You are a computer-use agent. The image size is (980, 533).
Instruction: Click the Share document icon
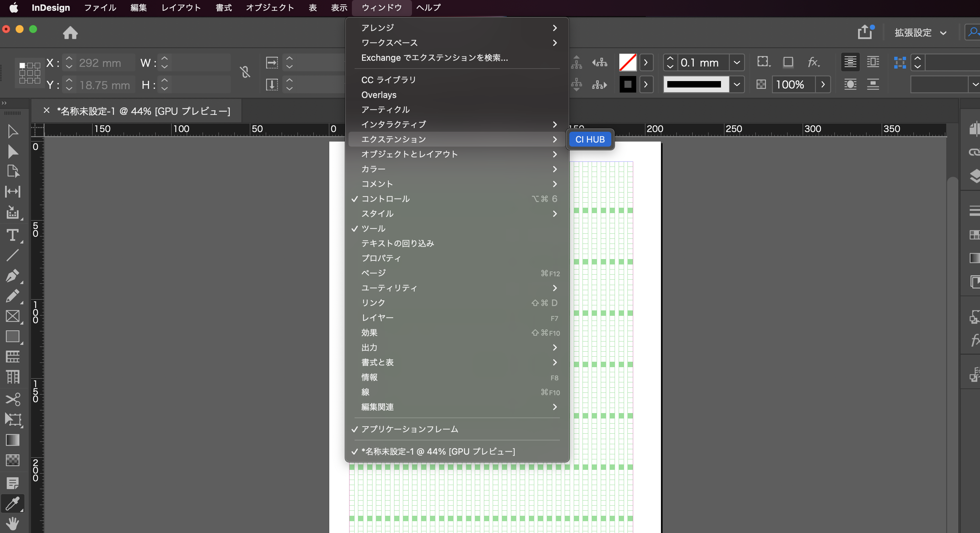[865, 32]
